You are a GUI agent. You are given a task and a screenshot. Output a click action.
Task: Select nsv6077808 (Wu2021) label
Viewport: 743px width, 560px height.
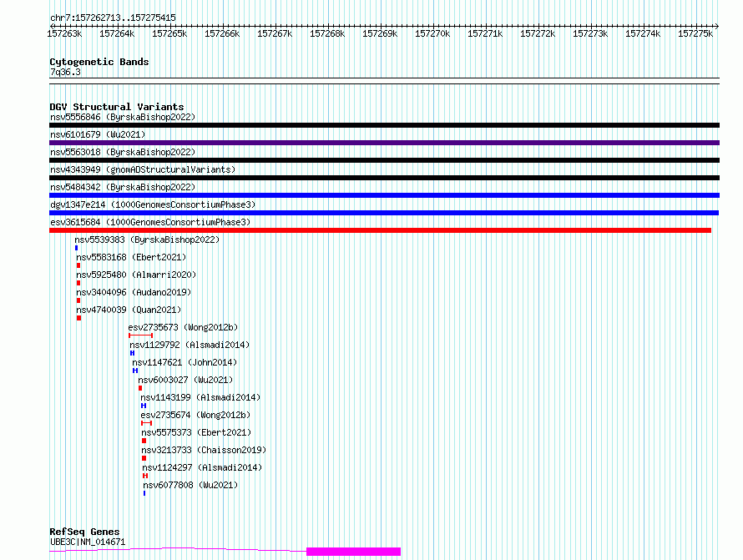[190, 485]
